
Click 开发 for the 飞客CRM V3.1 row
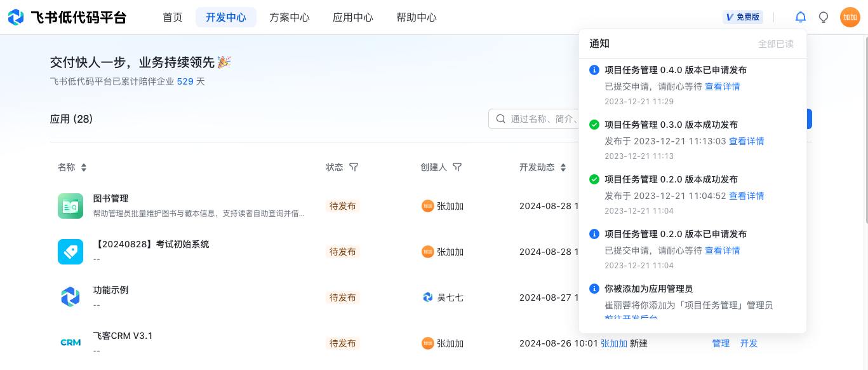click(x=749, y=343)
